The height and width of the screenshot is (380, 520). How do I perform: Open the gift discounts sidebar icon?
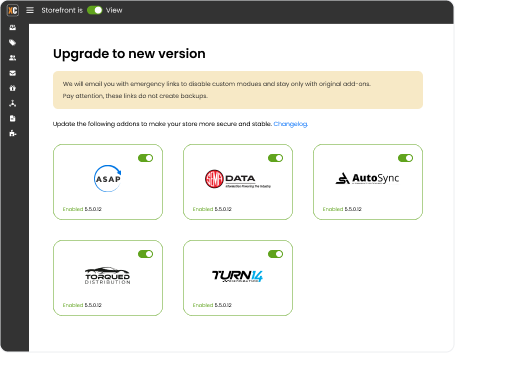pyautogui.click(x=13, y=88)
